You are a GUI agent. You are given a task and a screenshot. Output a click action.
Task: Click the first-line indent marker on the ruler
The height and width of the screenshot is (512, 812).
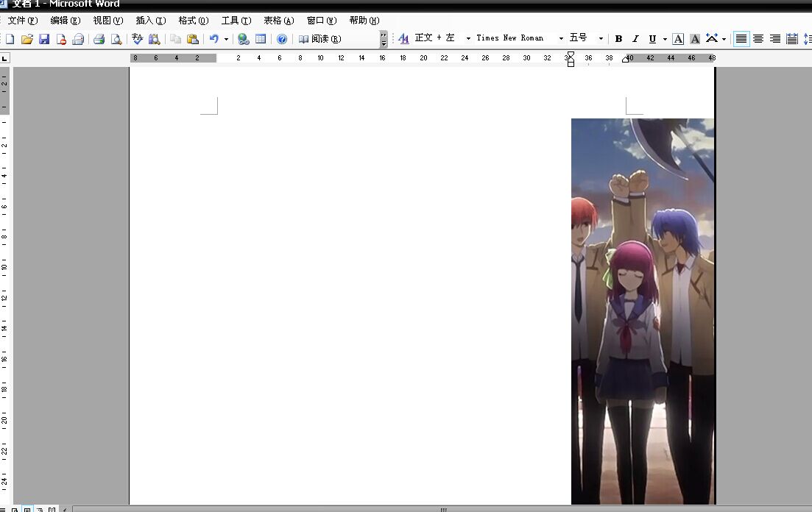click(570, 54)
